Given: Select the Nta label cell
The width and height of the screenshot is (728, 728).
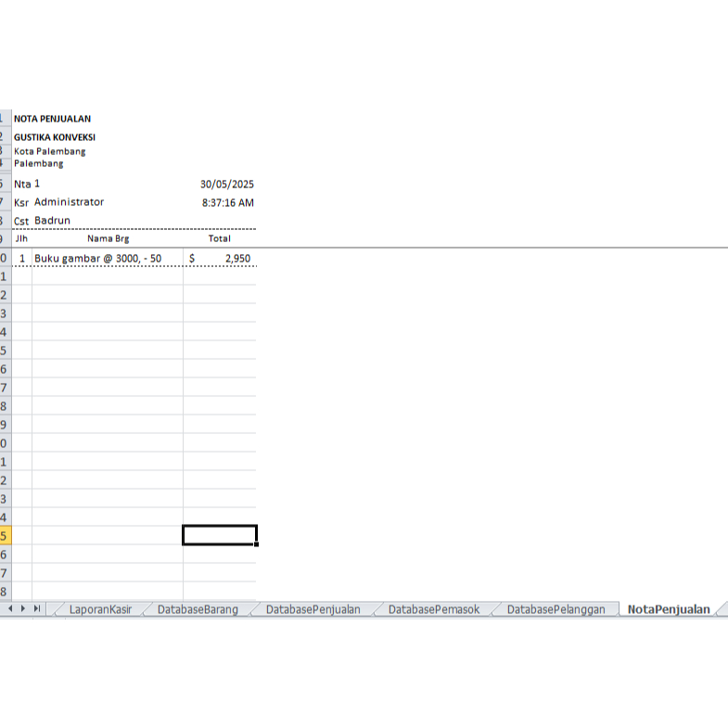Looking at the screenshot, I should (22, 184).
